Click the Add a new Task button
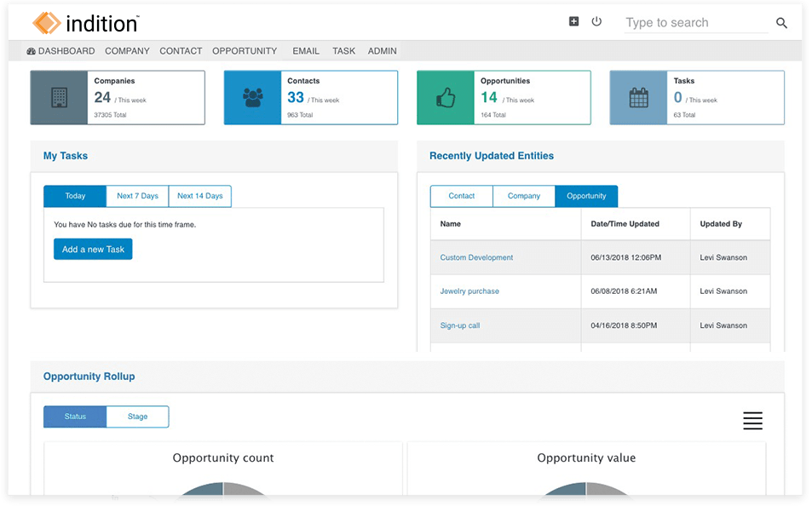 point(93,249)
